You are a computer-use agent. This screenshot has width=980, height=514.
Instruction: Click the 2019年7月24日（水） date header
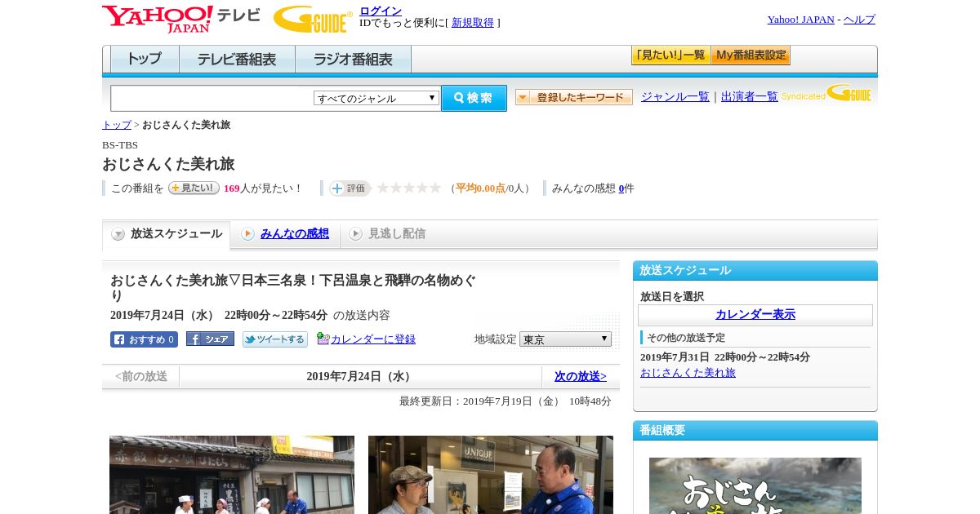(x=360, y=376)
